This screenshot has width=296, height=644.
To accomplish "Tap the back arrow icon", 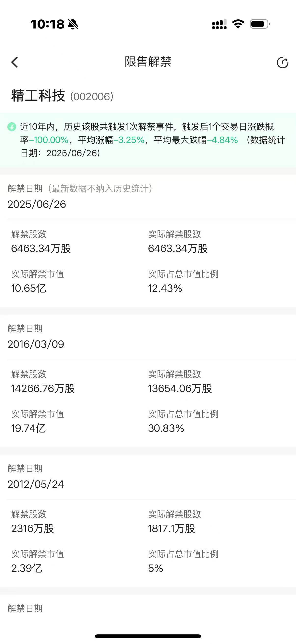I will (14, 62).
